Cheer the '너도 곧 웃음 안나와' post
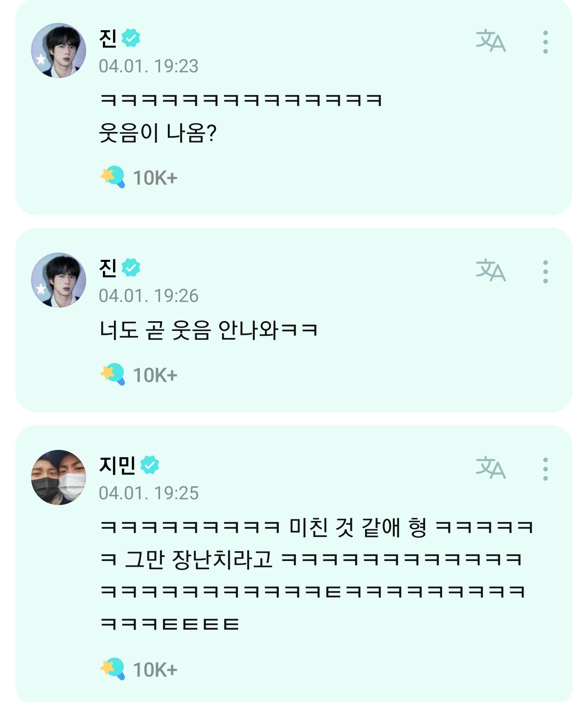The height and width of the screenshot is (702, 588). point(113,374)
